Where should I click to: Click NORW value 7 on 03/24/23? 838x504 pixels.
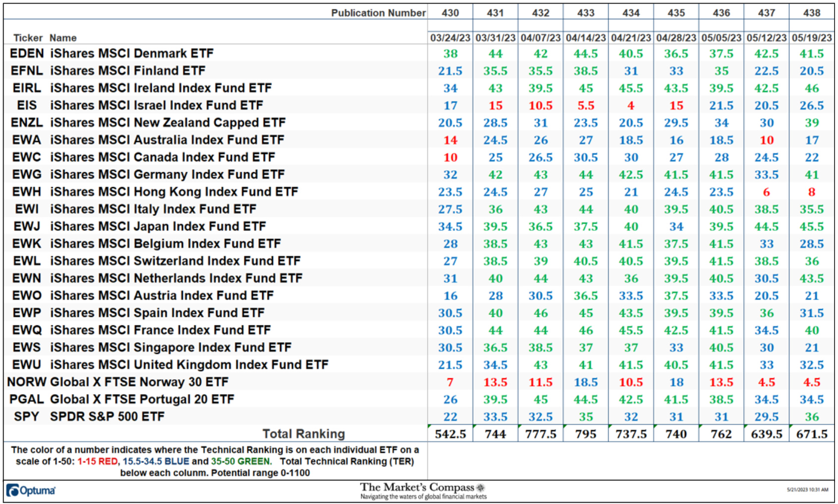(x=450, y=382)
